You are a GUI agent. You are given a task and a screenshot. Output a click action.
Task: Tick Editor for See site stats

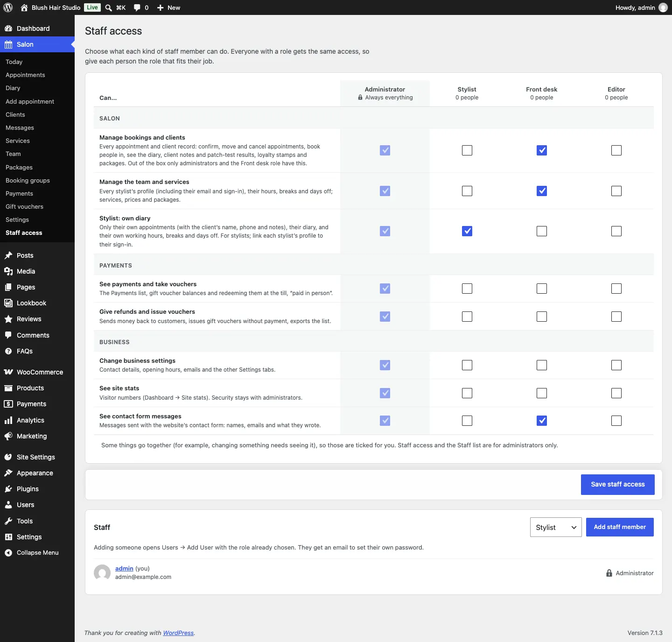click(616, 393)
